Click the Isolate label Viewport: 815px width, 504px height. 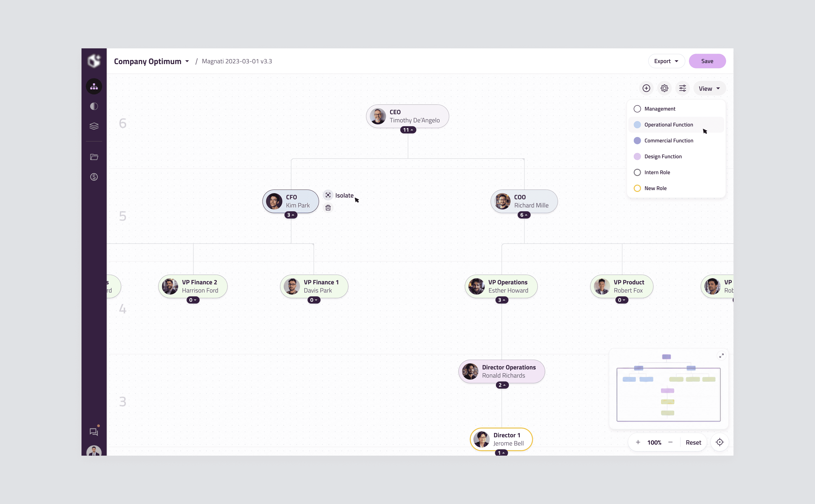(x=344, y=195)
